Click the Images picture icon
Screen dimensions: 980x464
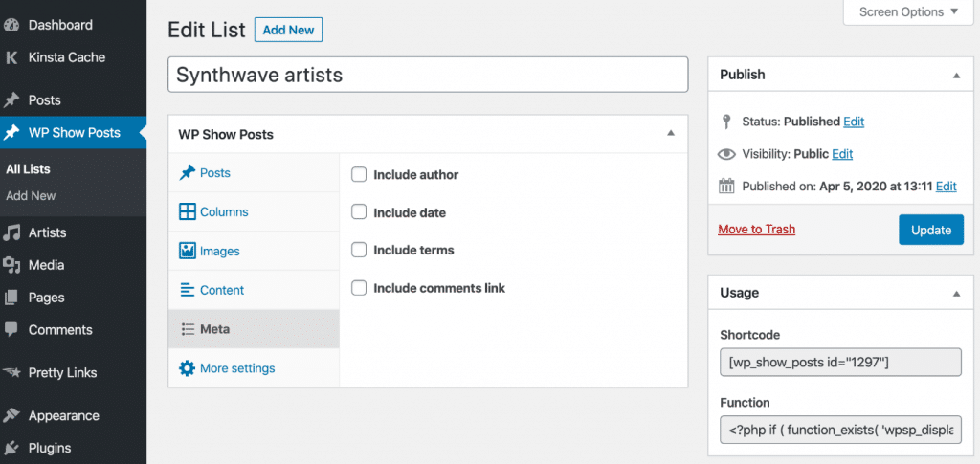point(188,251)
